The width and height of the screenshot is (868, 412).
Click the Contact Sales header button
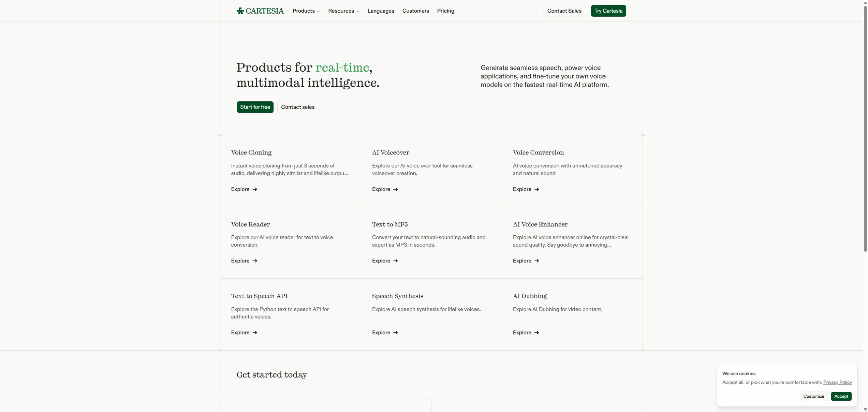(x=564, y=11)
